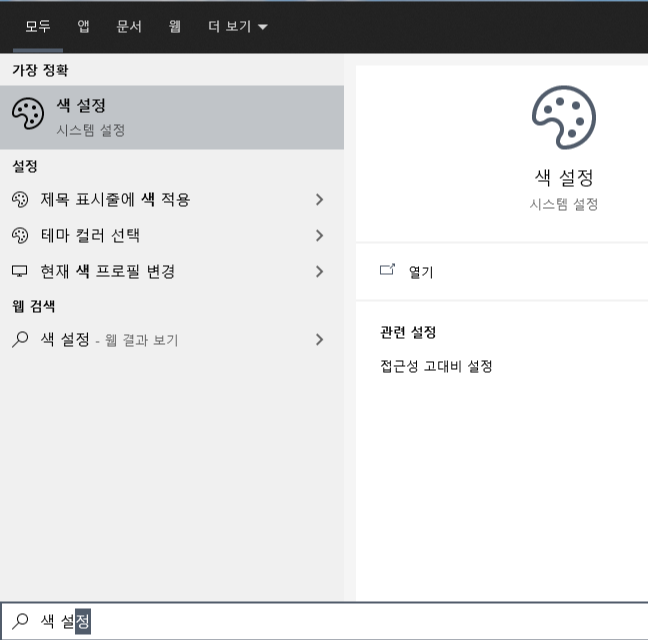Open the 색 설정 best match result
Screen dimensions: 648x640
click(172, 117)
